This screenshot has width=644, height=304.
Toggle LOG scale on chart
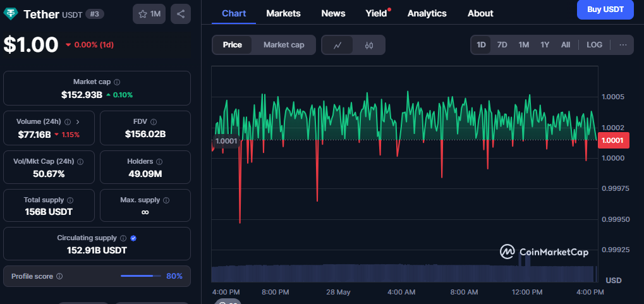pyautogui.click(x=594, y=45)
